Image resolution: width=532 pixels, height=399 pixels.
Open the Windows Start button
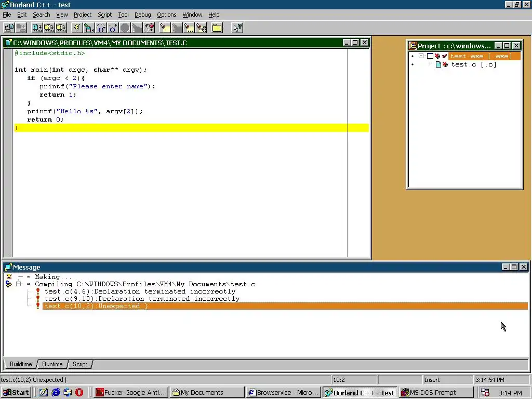click(16, 393)
